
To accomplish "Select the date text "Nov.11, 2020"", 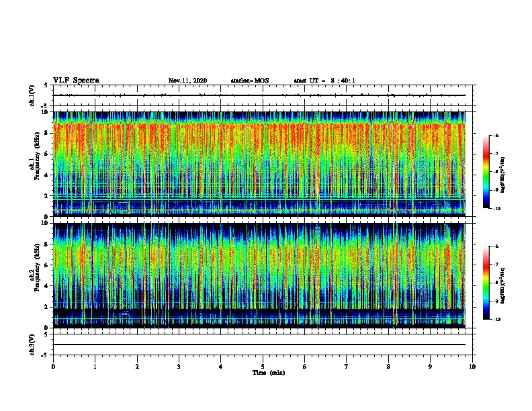I will click(x=187, y=81).
